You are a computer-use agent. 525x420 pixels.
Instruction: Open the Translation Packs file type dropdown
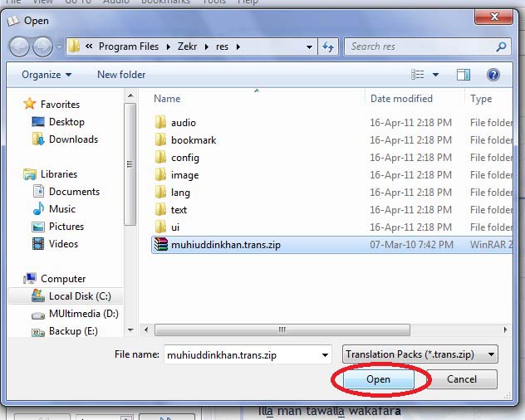coord(420,354)
